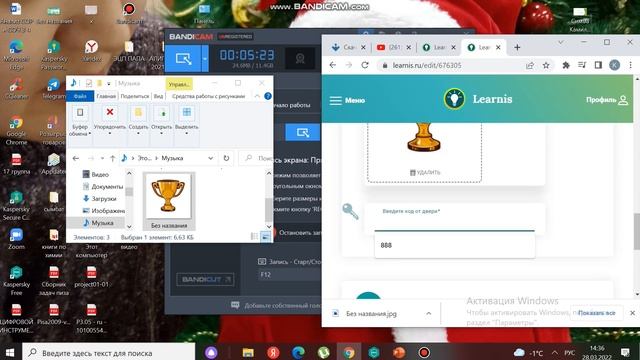Image resolution: width=640 pixels, height=360 pixels.
Task: Click Буфер обмена ribbon button
Action: click(80, 121)
